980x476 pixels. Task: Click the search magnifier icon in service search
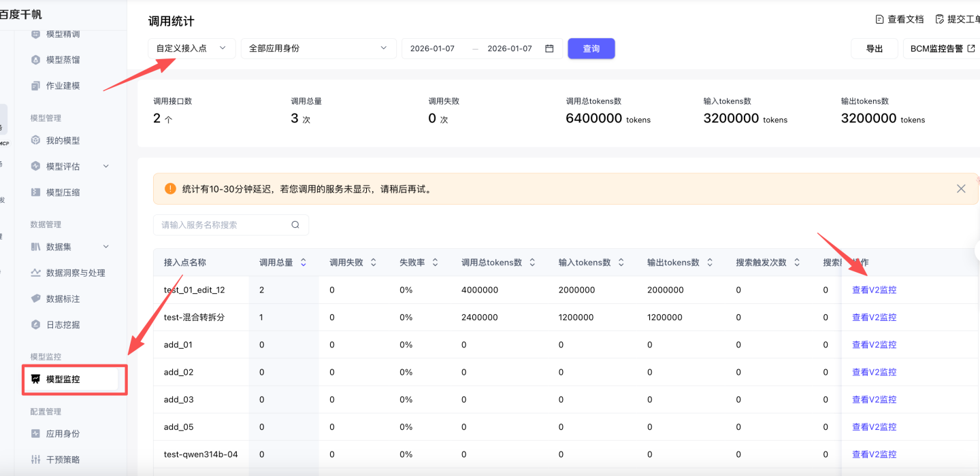295,225
